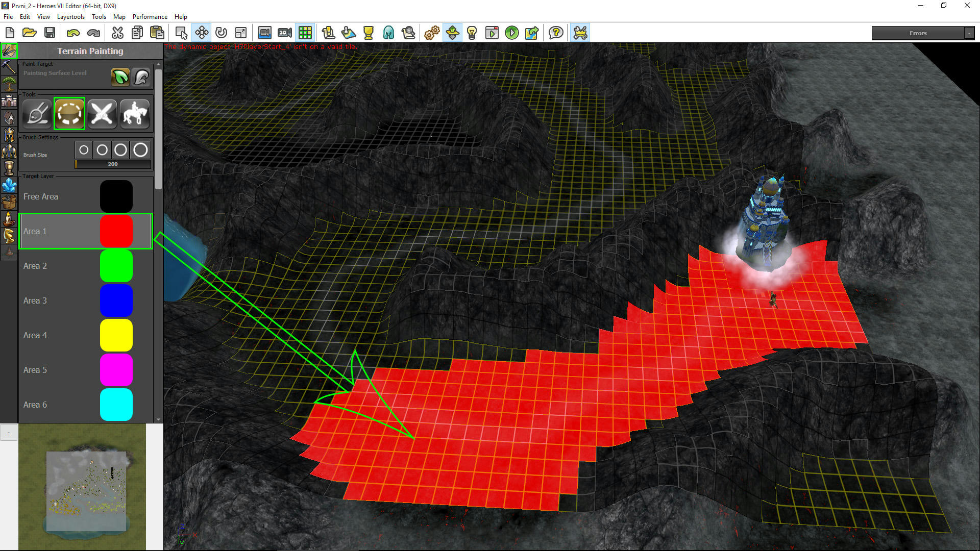Open the Layertools menu
980x551 pixels.
[71, 16]
